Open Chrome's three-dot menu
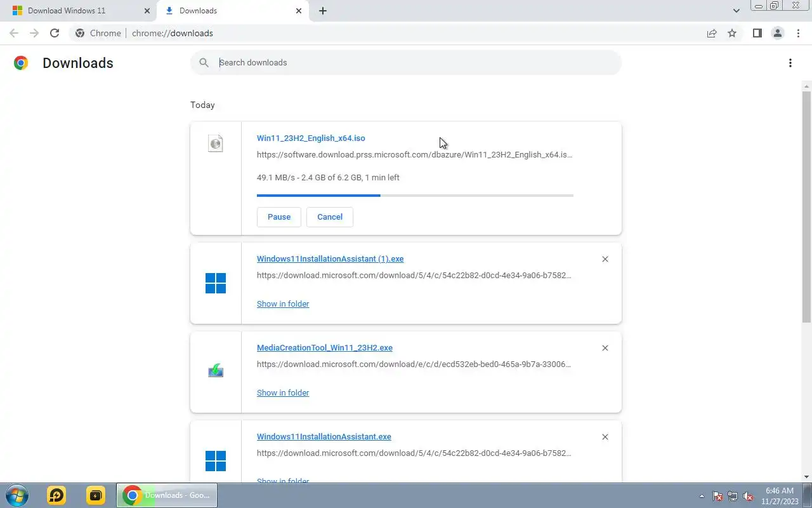The image size is (812, 508). (798, 33)
